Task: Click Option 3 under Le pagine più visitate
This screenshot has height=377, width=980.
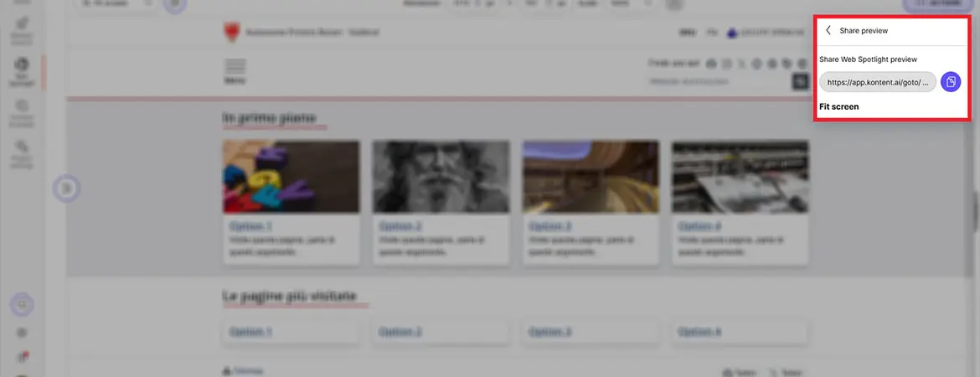Action: point(549,332)
